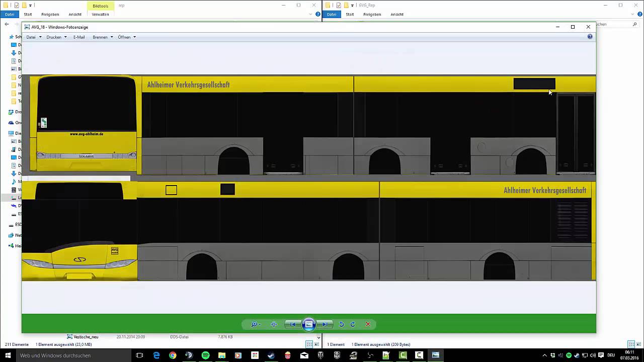Go to the next image
This screenshot has width=644, height=362.
(325, 324)
